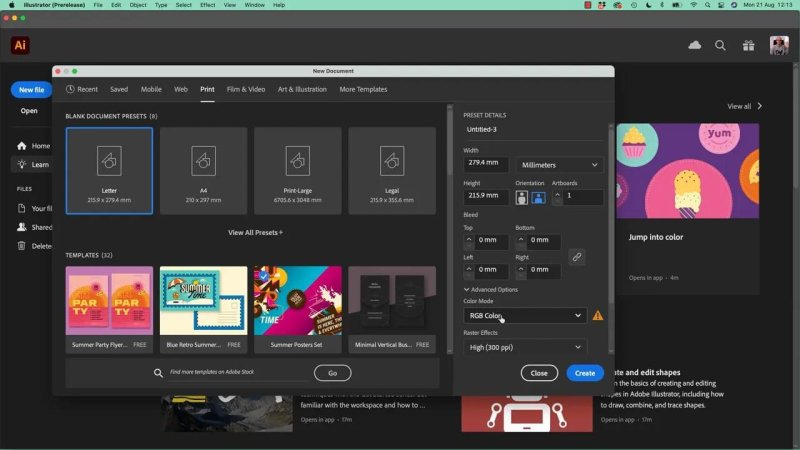
Task: Open Spotlight search in menu bar
Action: tap(708, 5)
